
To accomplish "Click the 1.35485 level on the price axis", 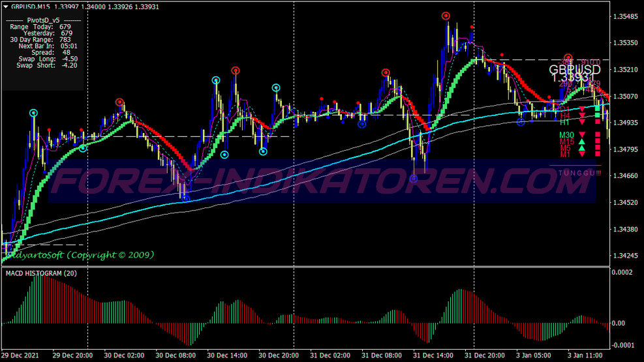I will coord(626,16).
